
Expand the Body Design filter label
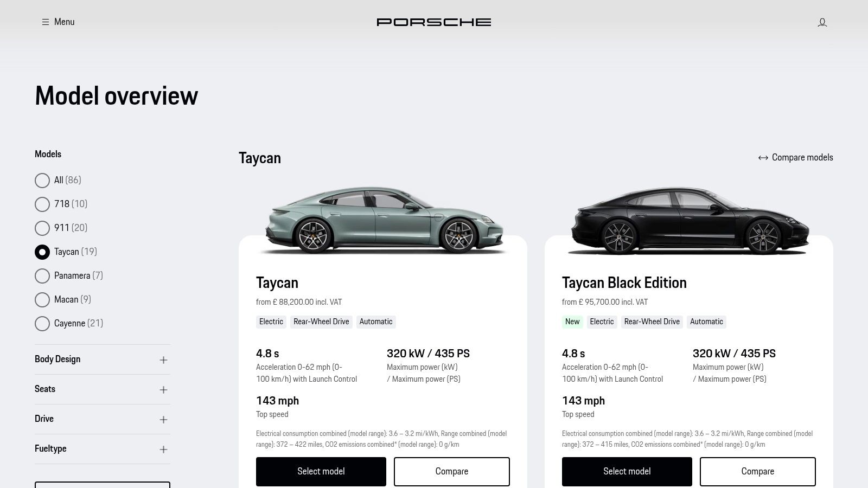pos(58,359)
